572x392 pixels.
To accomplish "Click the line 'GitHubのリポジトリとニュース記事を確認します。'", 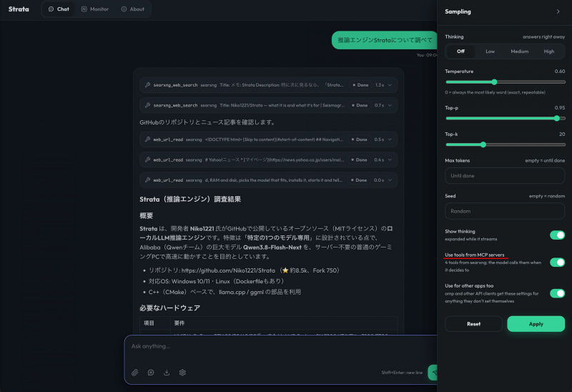I will pos(207,122).
